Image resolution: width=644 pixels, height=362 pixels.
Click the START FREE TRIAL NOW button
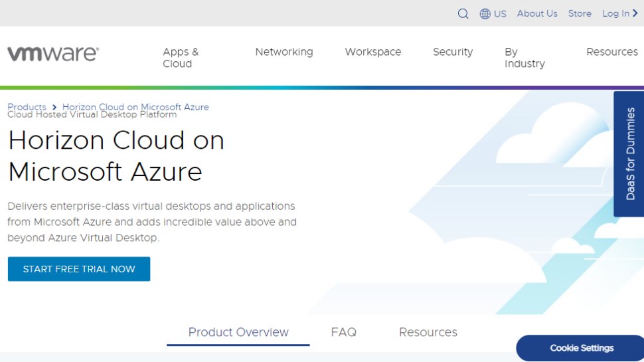79,269
